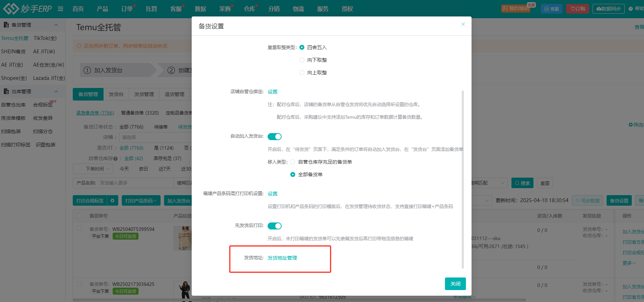Open the 下单时间 dropdown

93,169
